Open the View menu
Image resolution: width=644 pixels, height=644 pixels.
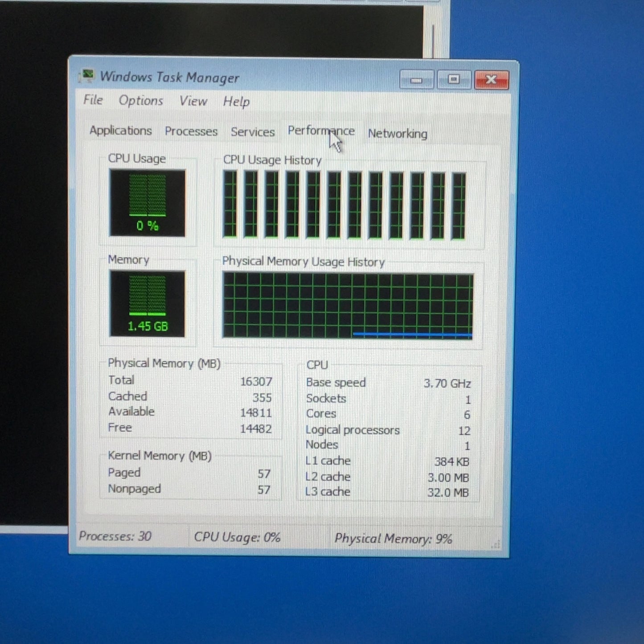(x=193, y=101)
